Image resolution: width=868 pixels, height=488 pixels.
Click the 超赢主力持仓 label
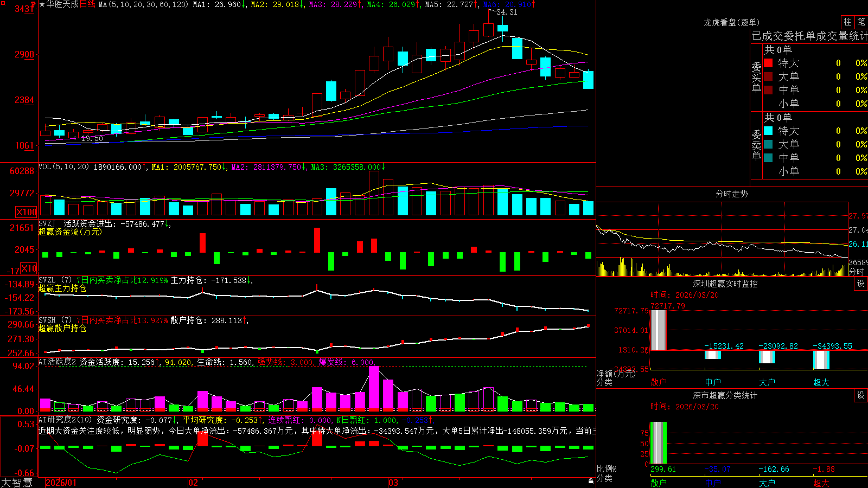[x=62, y=288]
